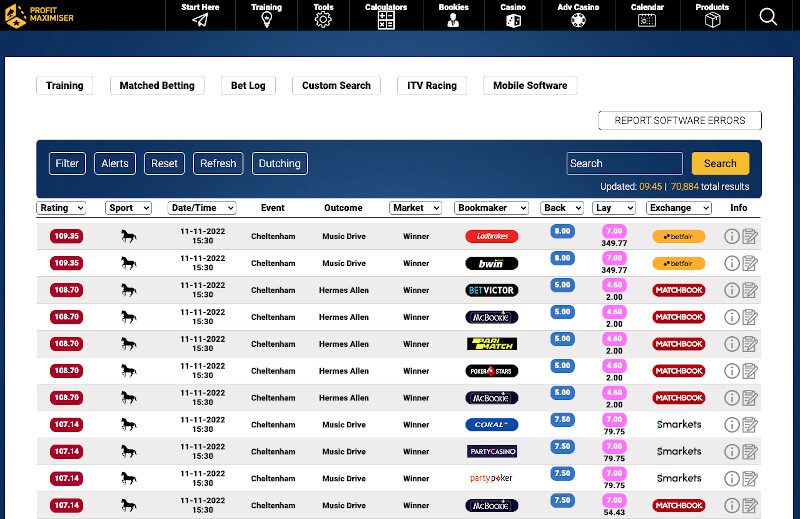The image size is (800, 519).
Task: Open bet log notepad for BetVictor row
Action: point(749,290)
